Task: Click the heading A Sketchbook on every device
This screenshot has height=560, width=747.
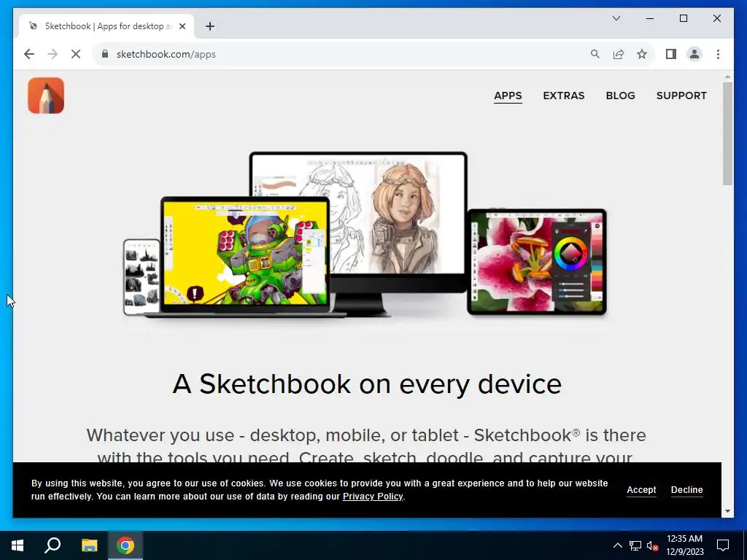Action: pos(367,384)
